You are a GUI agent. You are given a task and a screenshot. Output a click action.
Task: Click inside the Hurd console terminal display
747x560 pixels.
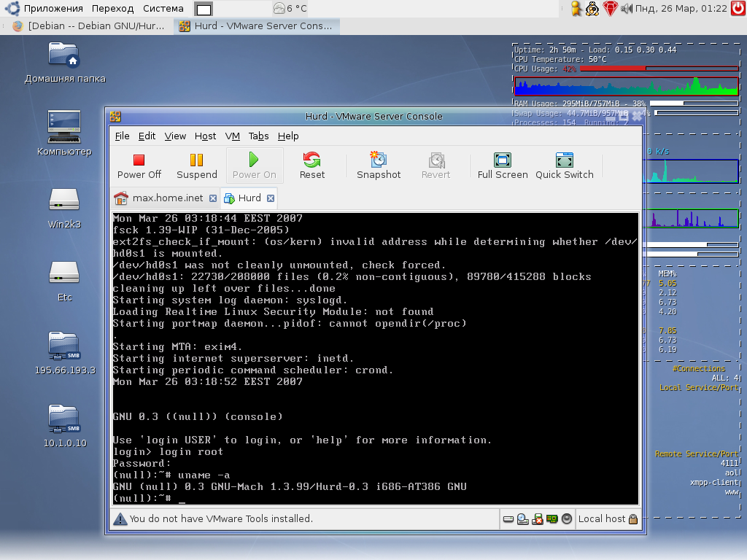click(376, 359)
